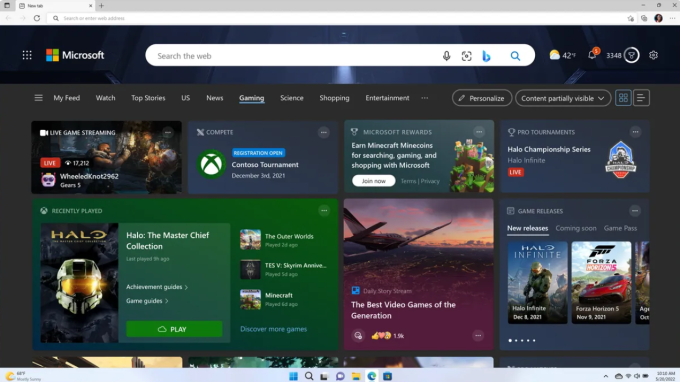Select Top Stories tab
Screen dimensions: 680x382
[x=148, y=98]
